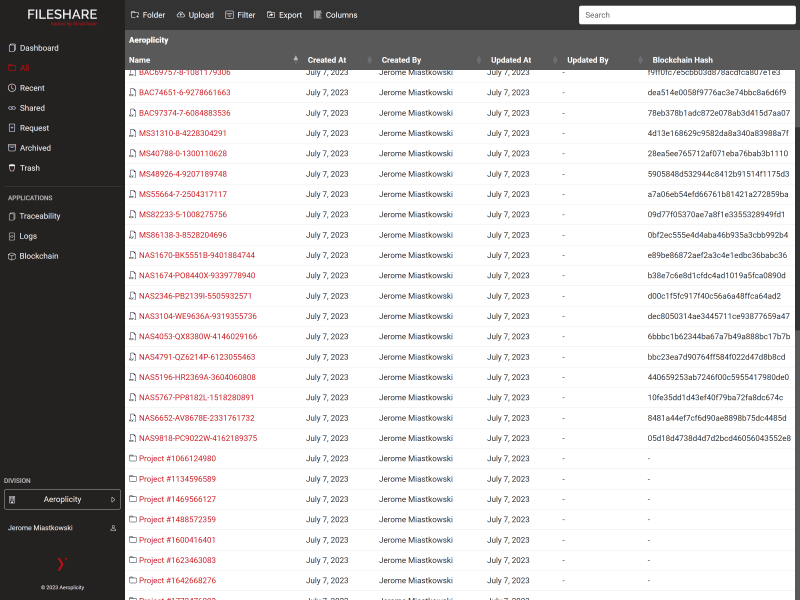Open the Dashboard sidebar icon
The image size is (800, 600).
(12, 48)
